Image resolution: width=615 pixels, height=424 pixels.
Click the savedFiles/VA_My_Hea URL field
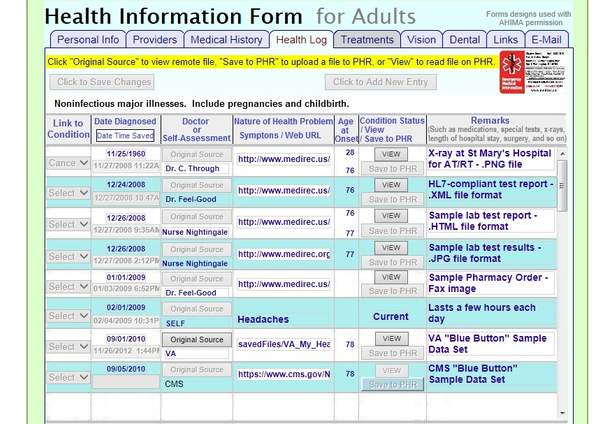tap(284, 344)
